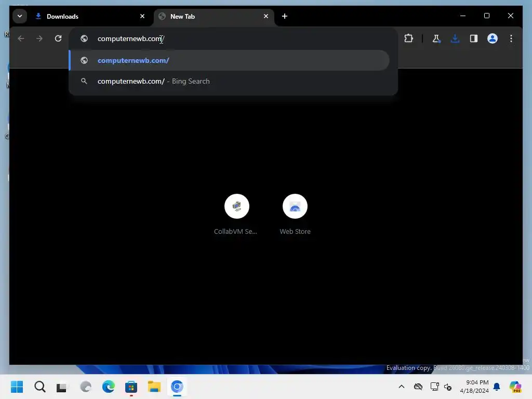Open Task View in taskbar
The width and height of the screenshot is (532, 399).
pyautogui.click(x=61, y=387)
